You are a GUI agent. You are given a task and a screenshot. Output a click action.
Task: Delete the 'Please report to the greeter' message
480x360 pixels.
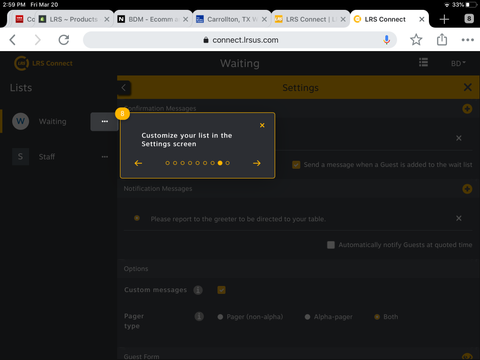(x=459, y=218)
